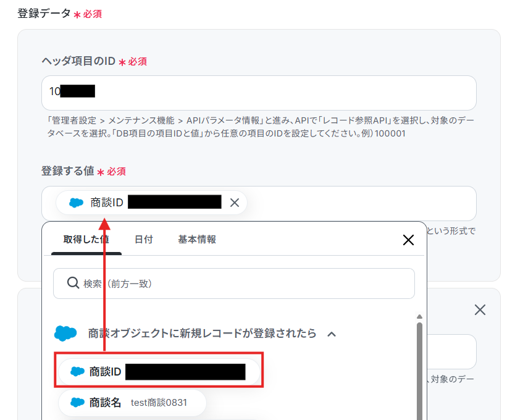Viewport: 515px width, 420px height.
Task: Click the ヘッダ項目のID input field
Action: [x=259, y=93]
